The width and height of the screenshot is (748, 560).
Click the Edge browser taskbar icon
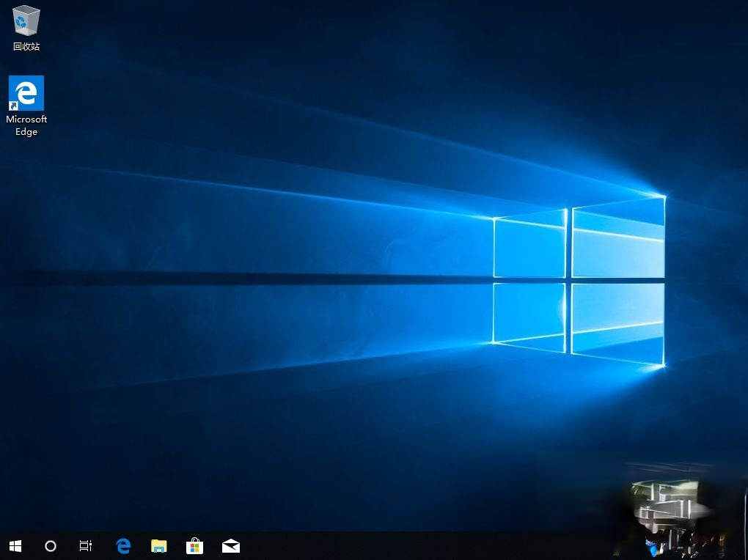[122, 546]
